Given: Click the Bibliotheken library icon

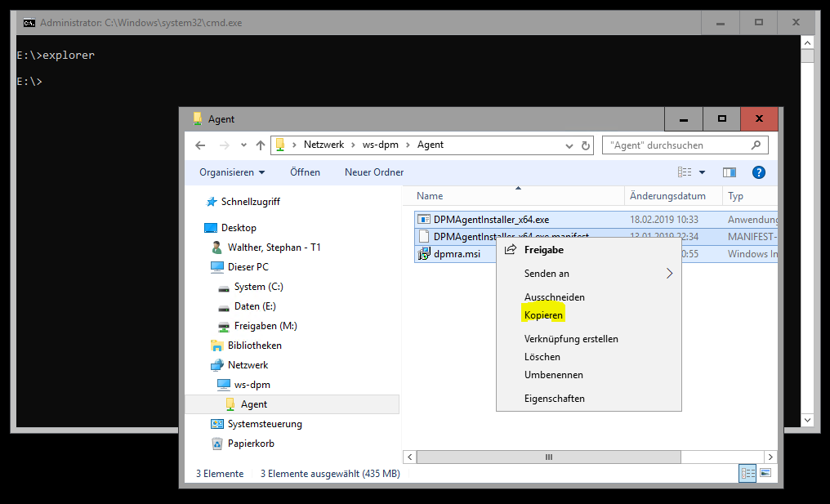Looking at the screenshot, I should [x=217, y=346].
